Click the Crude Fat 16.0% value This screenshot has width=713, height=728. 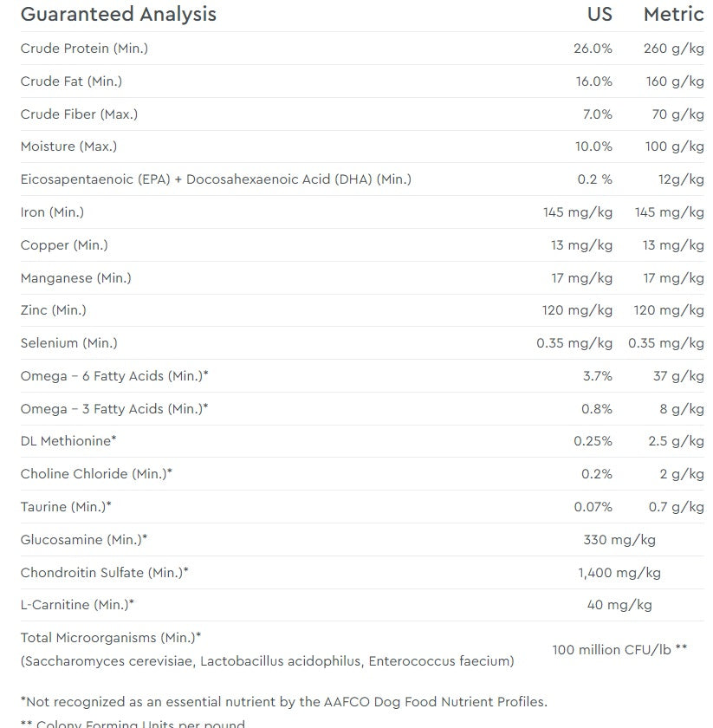(593, 81)
